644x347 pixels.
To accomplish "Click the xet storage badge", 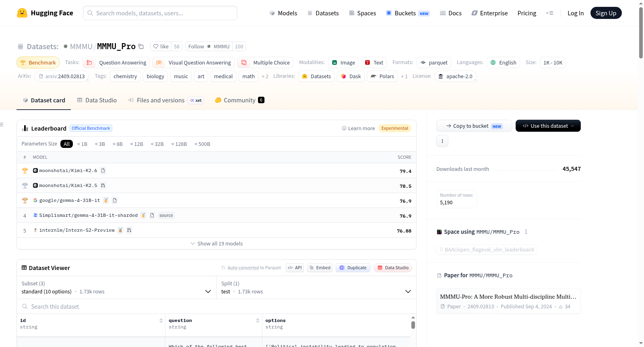I will [196, 100].
